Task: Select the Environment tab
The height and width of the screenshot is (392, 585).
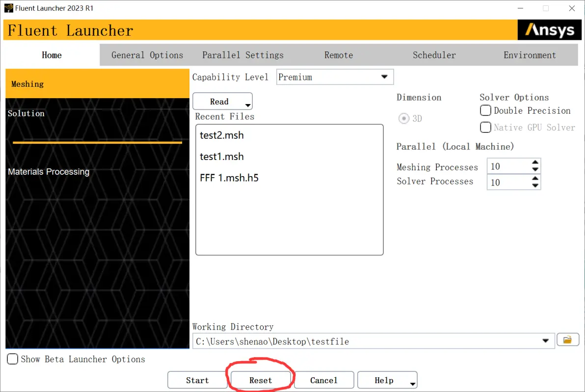Action: point(530,55)
